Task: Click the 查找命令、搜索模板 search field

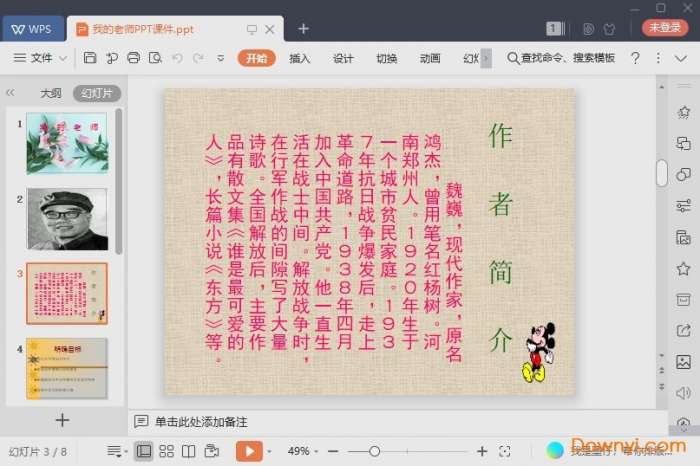Action: (562, 58)
